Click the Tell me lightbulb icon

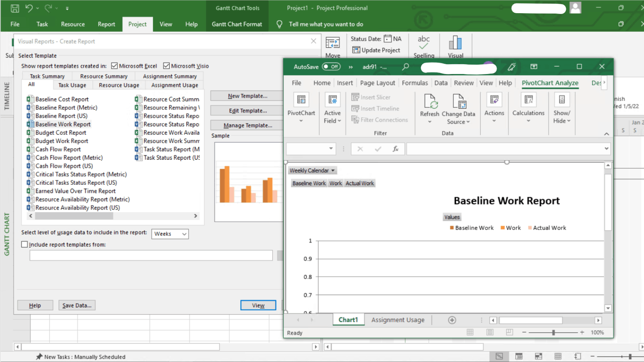(280, 24)
